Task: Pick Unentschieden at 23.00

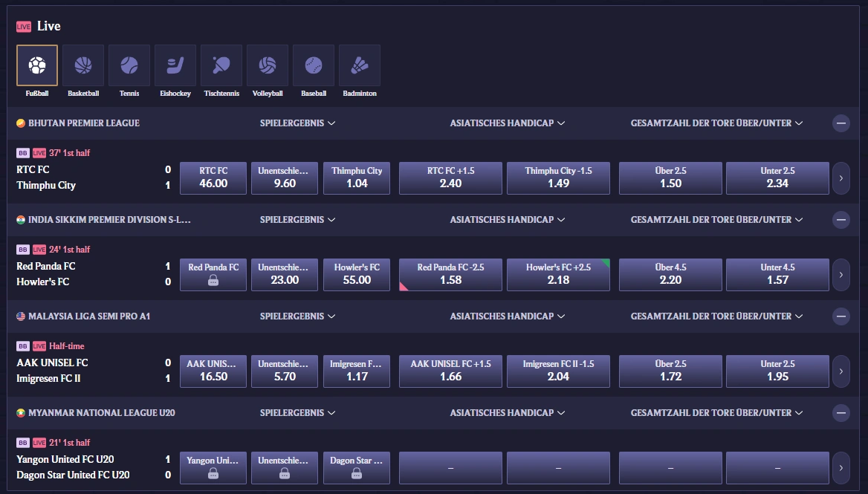Action: point(285,274)
